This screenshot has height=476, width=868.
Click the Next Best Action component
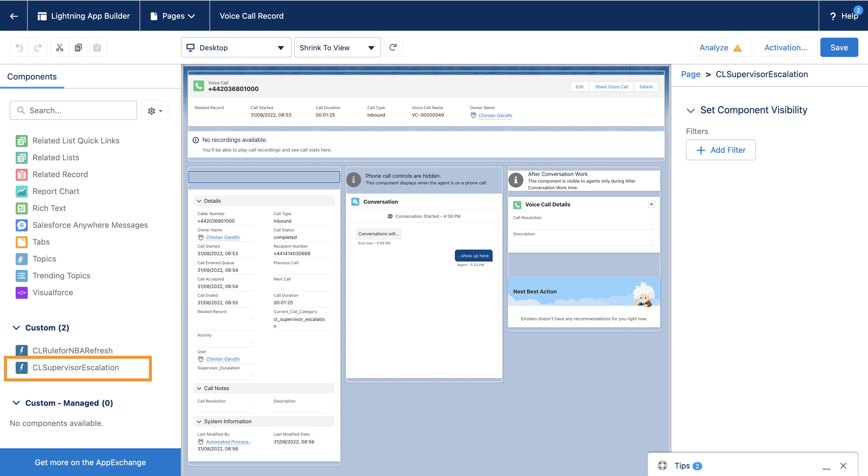click(x=584, y=302)
